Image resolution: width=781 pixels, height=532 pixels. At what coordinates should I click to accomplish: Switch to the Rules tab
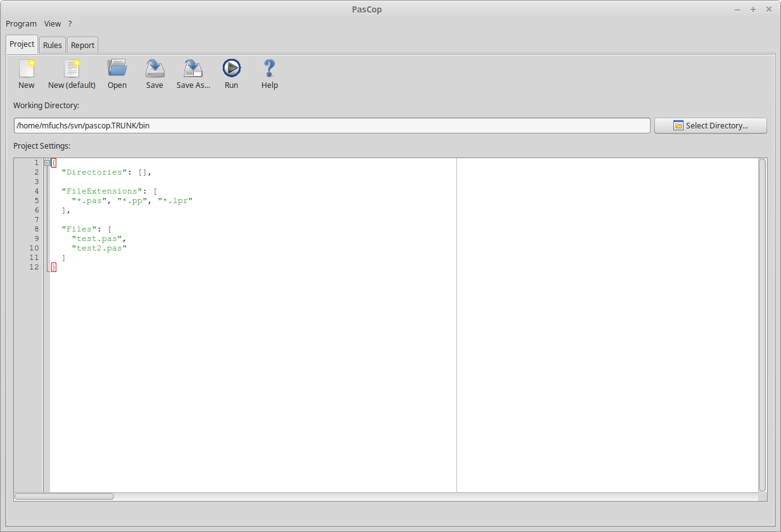[x=53, y=45]
